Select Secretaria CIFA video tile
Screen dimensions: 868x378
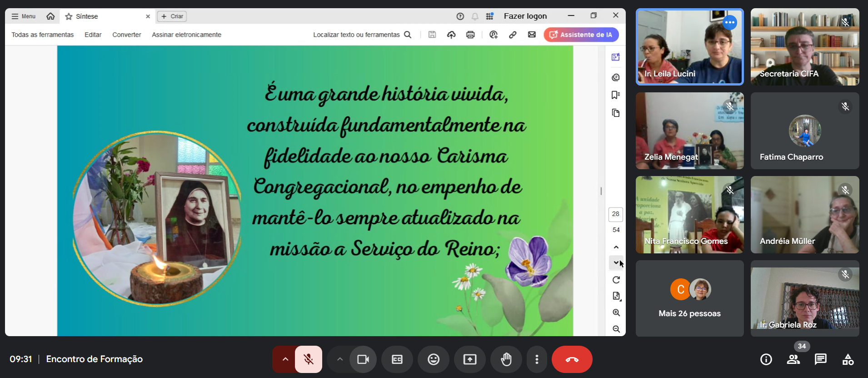pyautogui.click(x=805, y=47)
